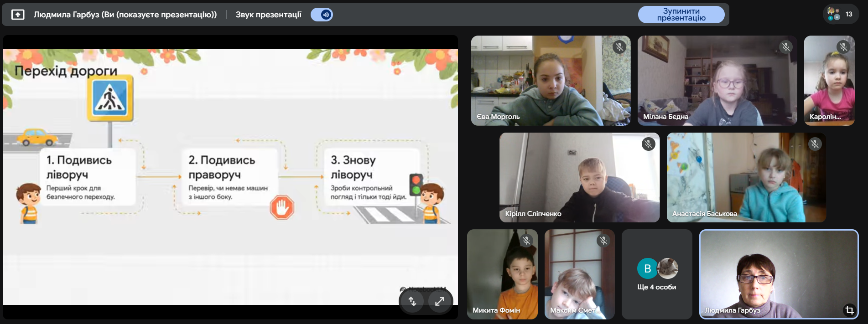Select Мілана Бєдна video tile
The width and height of the screenshot is (868, 324).
coord(717,81)
